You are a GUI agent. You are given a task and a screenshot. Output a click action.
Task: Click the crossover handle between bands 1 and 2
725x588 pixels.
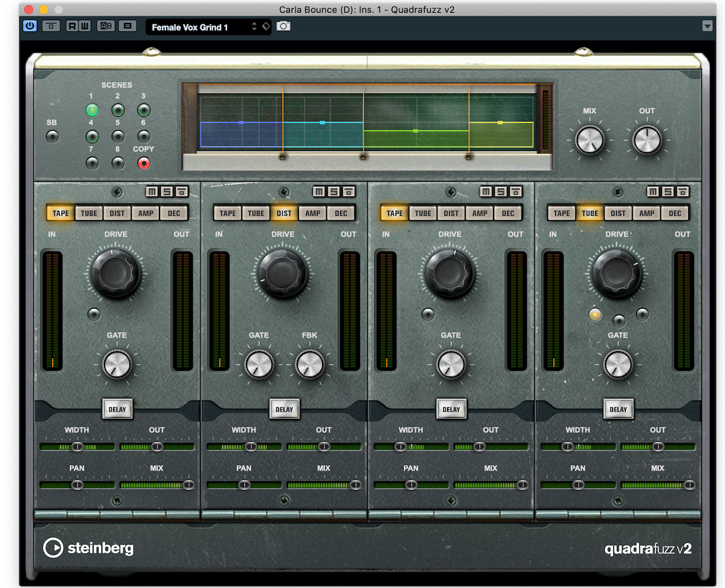(x=283, y=157)
